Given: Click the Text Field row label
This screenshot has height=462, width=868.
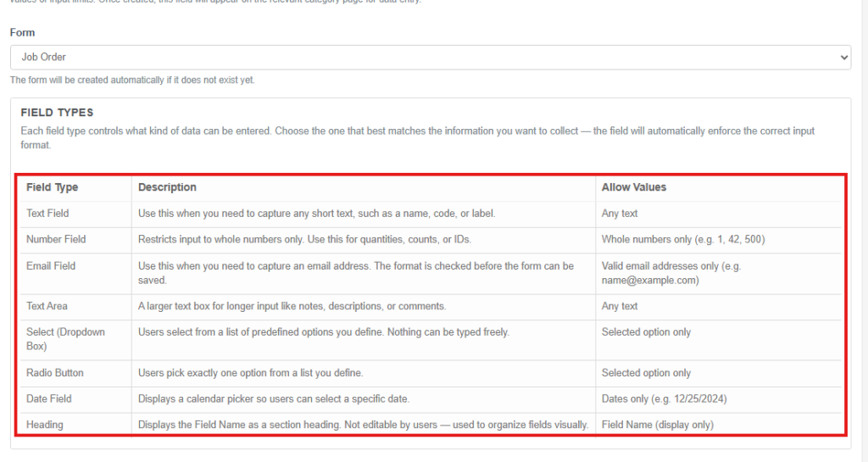Looking at the screenshot, I should click(47, 213).
